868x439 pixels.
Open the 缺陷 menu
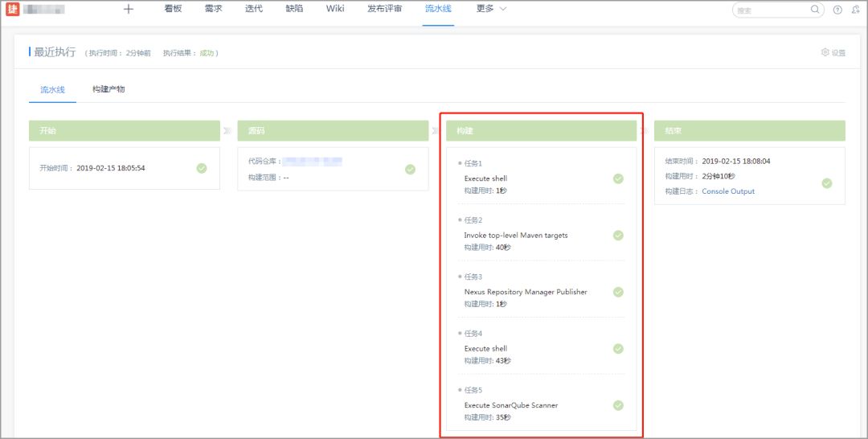coord(294,9)
